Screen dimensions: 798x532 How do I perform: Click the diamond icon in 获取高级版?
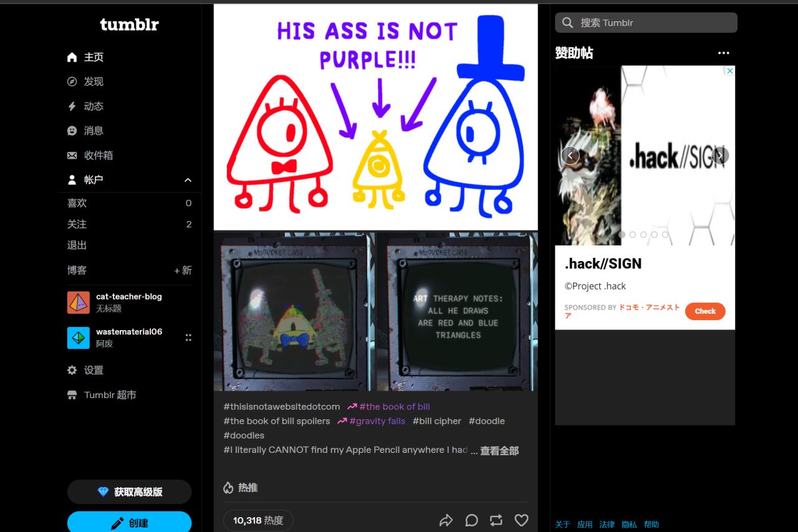click(103, 492)
